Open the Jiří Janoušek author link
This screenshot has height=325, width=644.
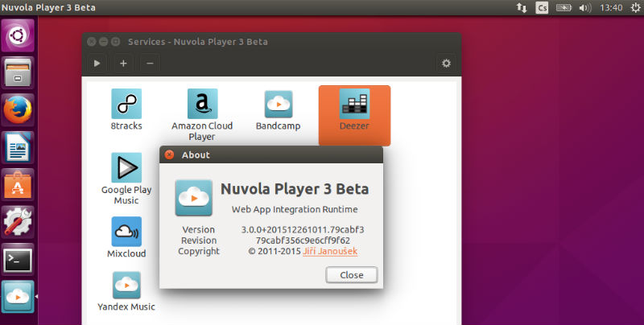pos(330,251)
